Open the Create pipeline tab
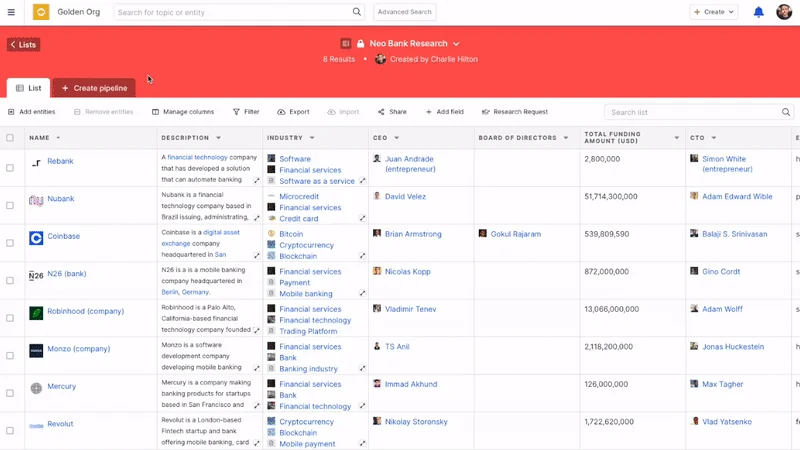This screenshot has height=450, width=800. tap(94, 88)
